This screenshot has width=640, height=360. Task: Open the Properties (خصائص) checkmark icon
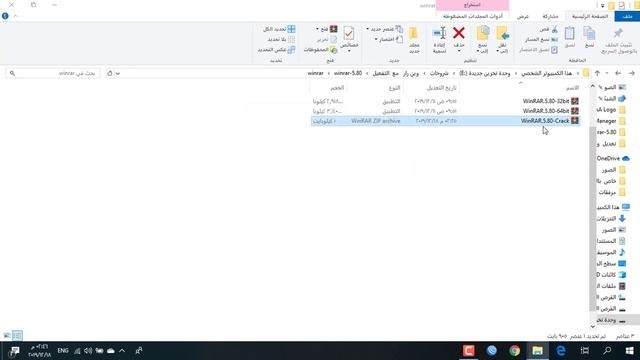click(349, 33)
